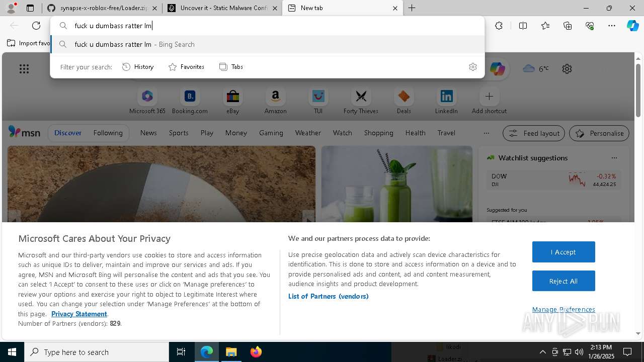Open the Deals shortcut

[404, 101]
